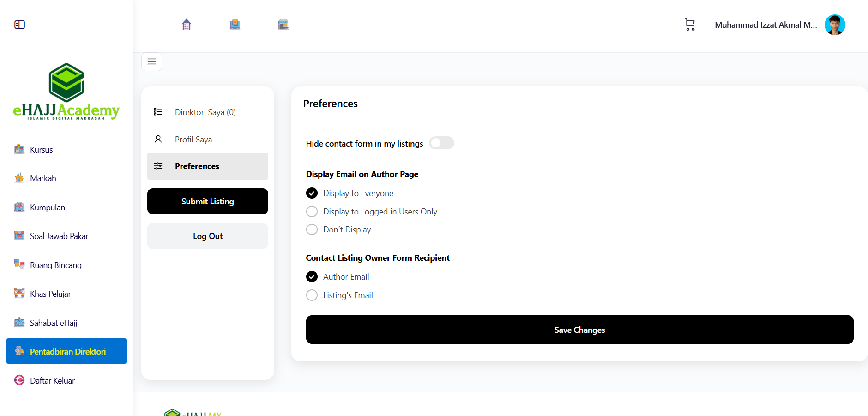The width and height of the screenshot is (868, 416).
Task: Choose Listing's Email as form recipient
Action: (312, 295)
